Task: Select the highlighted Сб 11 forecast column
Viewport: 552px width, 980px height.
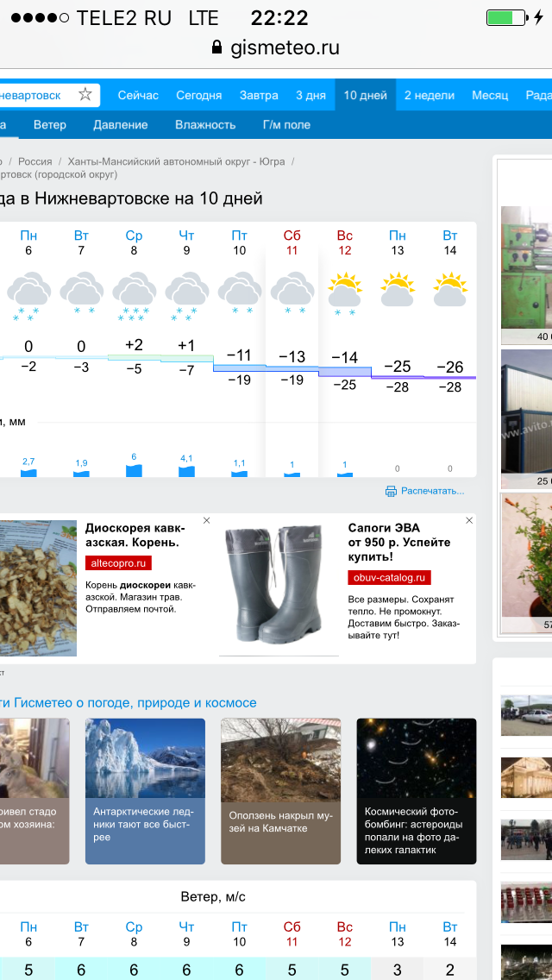Action: coord(292,345)
